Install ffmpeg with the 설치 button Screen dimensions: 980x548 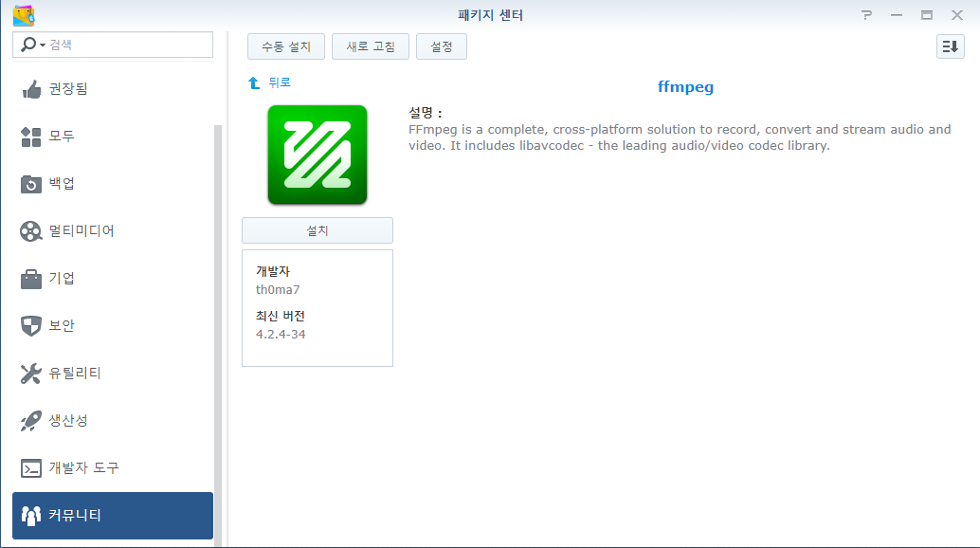[x=318, y=230]
